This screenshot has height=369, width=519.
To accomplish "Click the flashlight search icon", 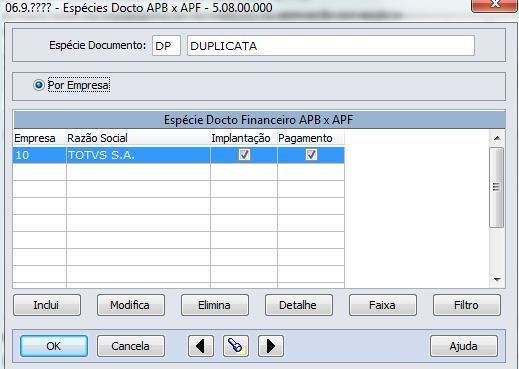I will pos(236,346).
